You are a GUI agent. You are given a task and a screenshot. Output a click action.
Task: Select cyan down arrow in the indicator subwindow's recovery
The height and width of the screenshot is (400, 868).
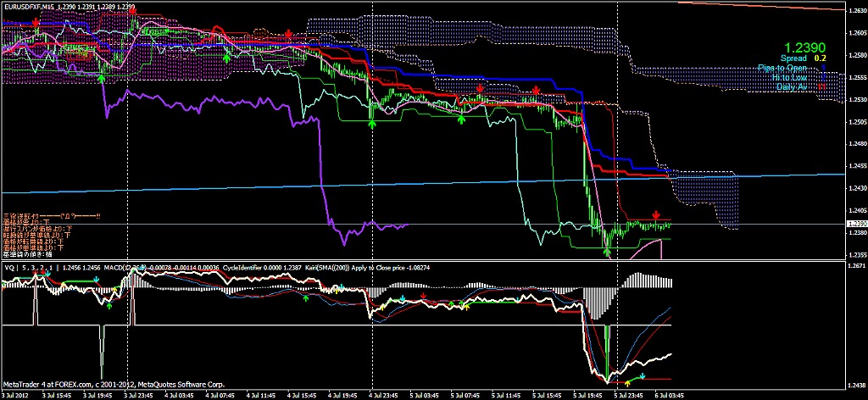[642, 375]
